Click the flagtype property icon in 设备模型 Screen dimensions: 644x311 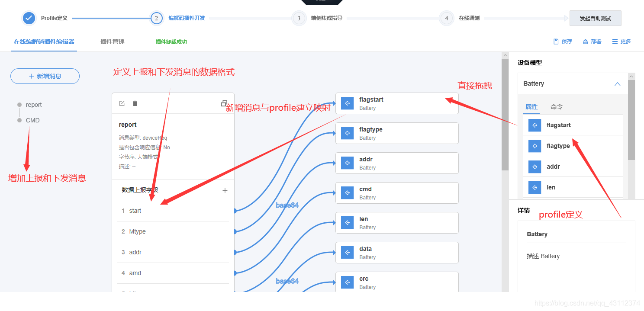click(535, 146)
